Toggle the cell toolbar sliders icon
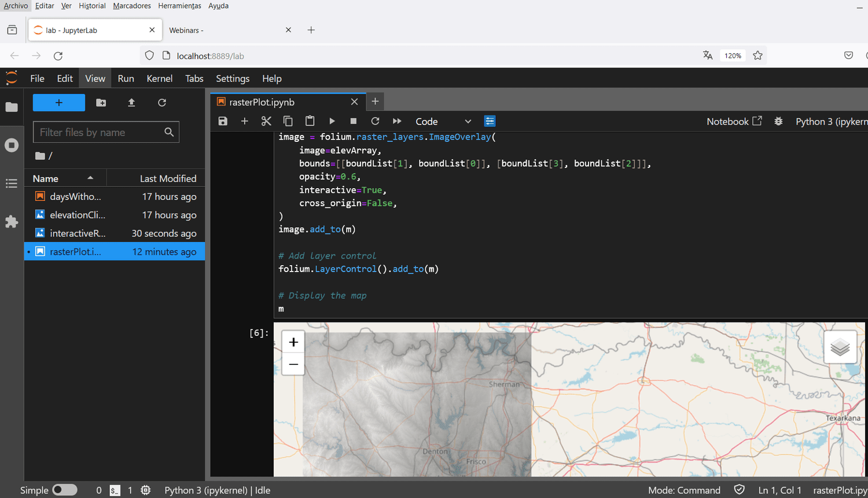 pos(490,121)
